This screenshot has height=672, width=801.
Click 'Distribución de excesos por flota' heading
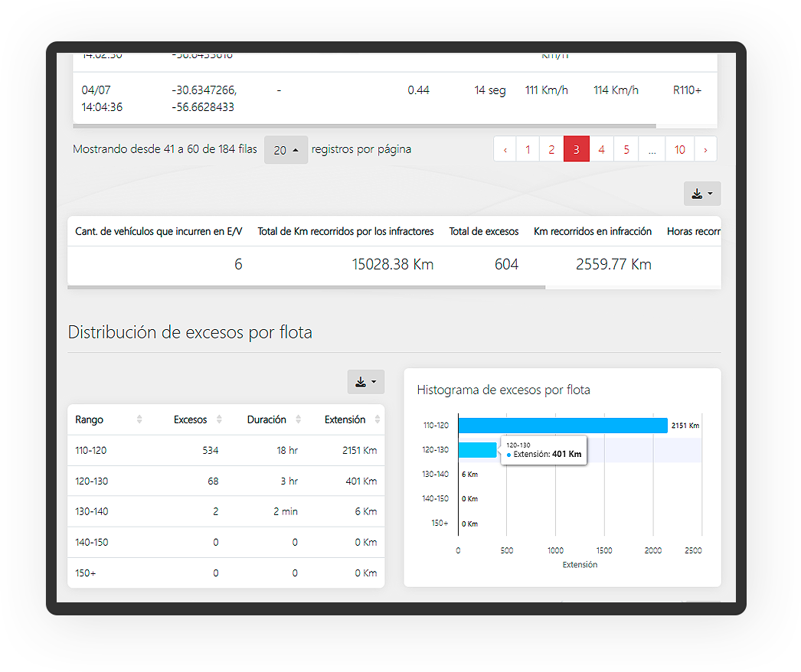(x=190, y=332)
